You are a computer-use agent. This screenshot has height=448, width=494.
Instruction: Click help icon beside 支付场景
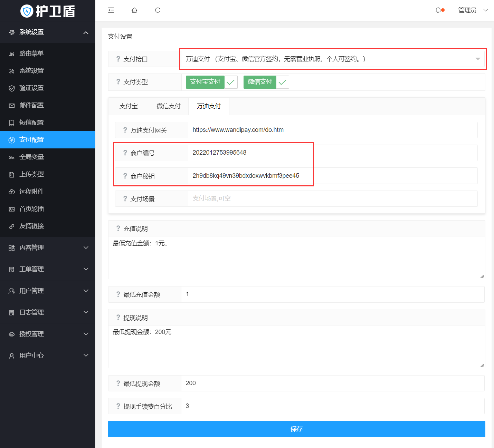tap(125, 199)
